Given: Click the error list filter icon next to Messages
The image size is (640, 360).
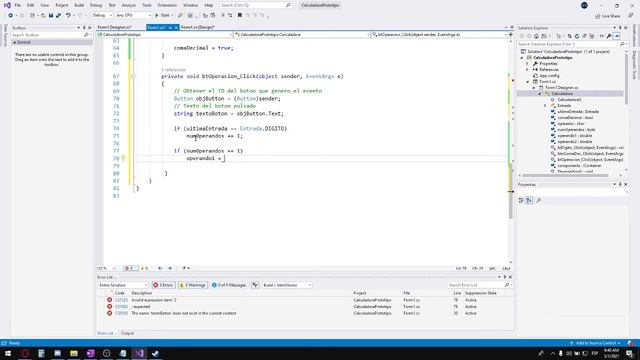Looking at the screenshot, I should coord(255,285).
